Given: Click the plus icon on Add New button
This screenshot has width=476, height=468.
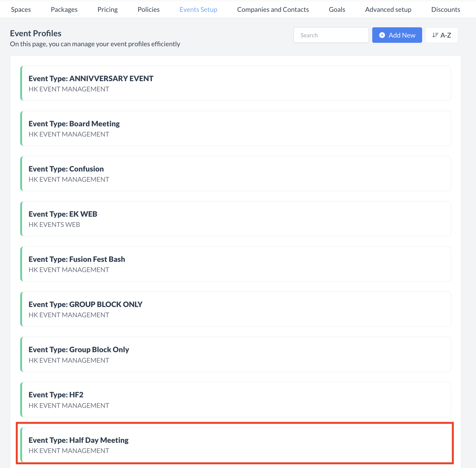Looking at the screenshot, I should pyautogui.click(x=382, y=35).
